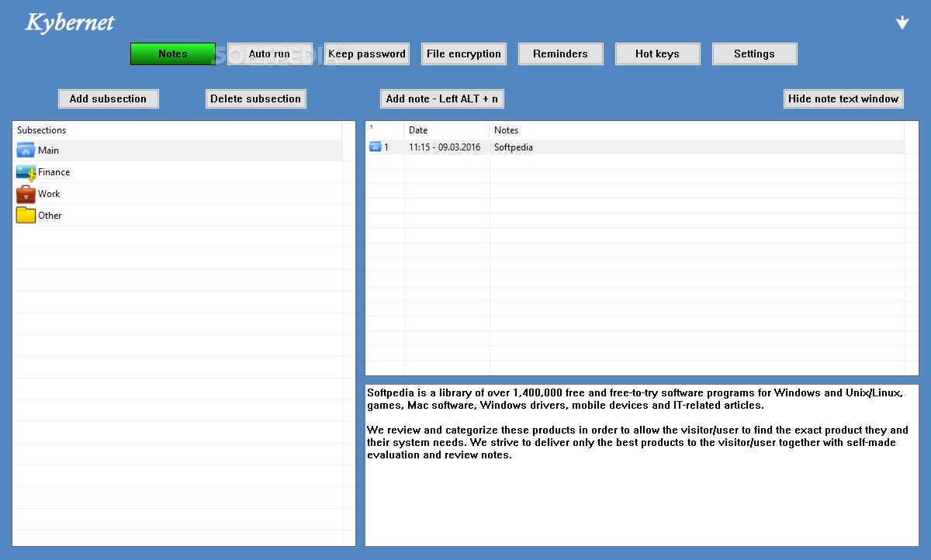Click the note row's small folder icon
931x560 pixels.
(x=376, y=147)
